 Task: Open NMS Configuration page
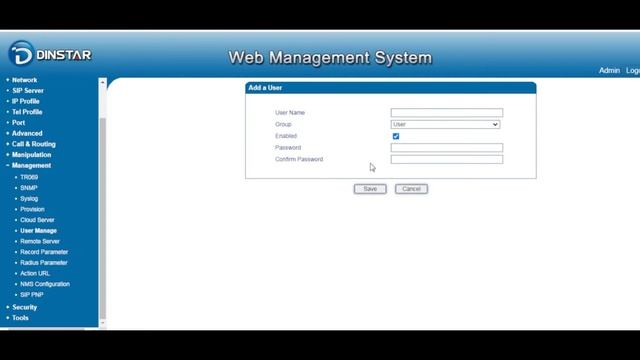[x=45, y=284]
